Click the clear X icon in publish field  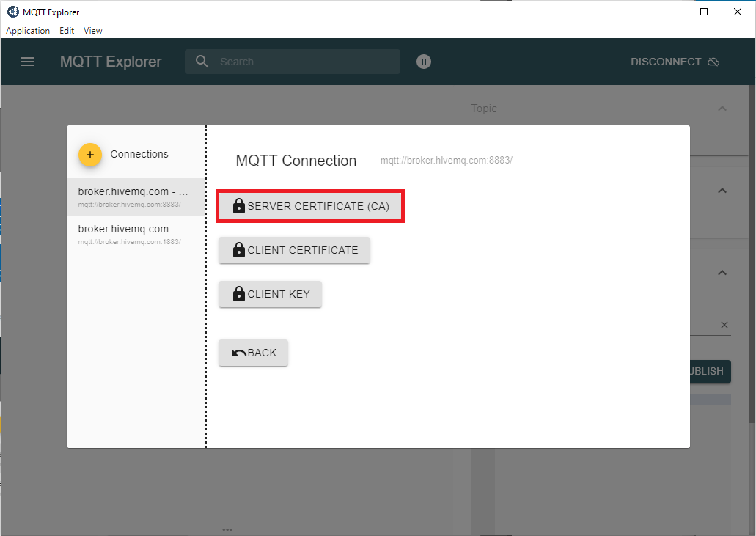tap(724, 325)
